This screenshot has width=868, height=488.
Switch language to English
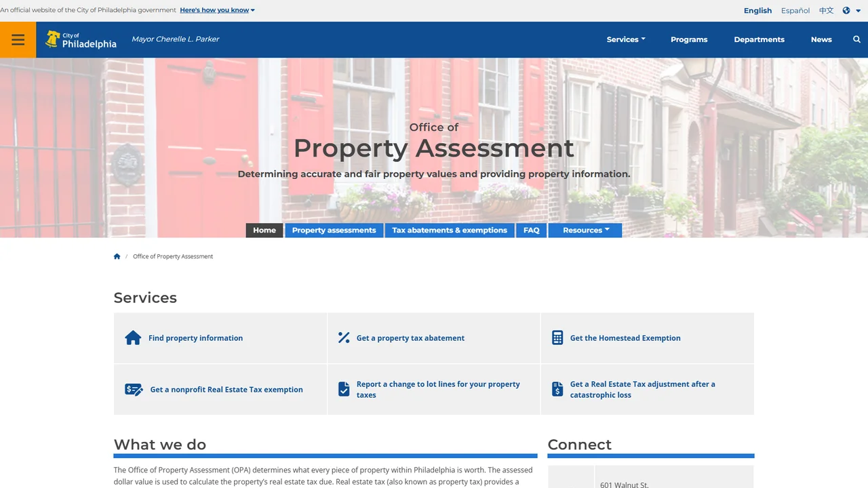757,10
